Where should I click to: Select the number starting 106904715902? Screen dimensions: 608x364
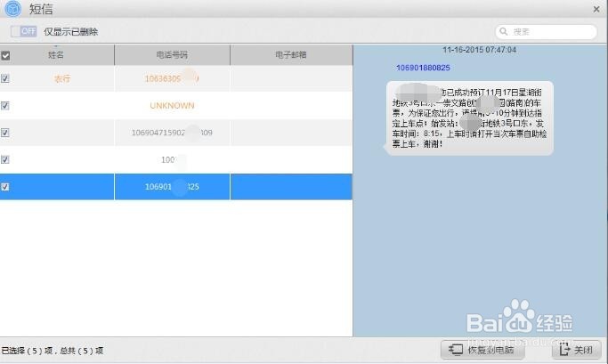click(x=172, y=133)
